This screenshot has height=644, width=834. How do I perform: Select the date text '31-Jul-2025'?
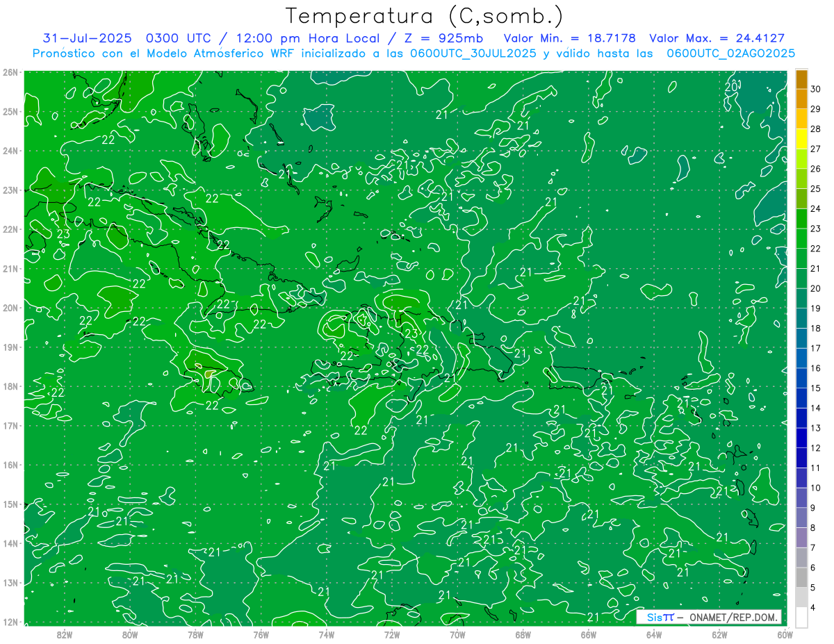[x=87, y=38]
